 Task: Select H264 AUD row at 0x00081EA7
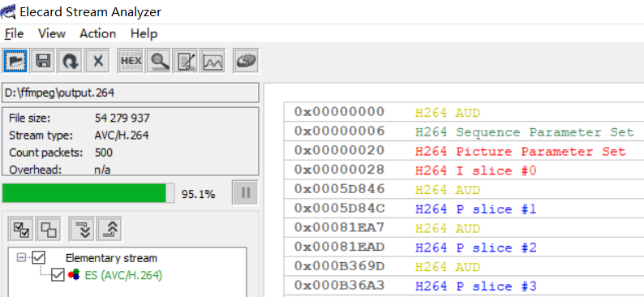pyautogui.click(x=464, y=228)
